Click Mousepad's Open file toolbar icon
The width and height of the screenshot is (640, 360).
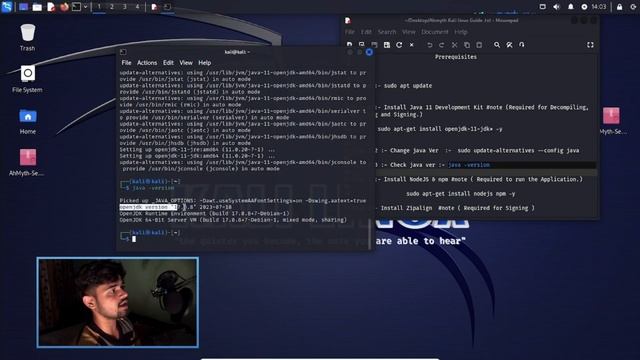click(362, 45)
